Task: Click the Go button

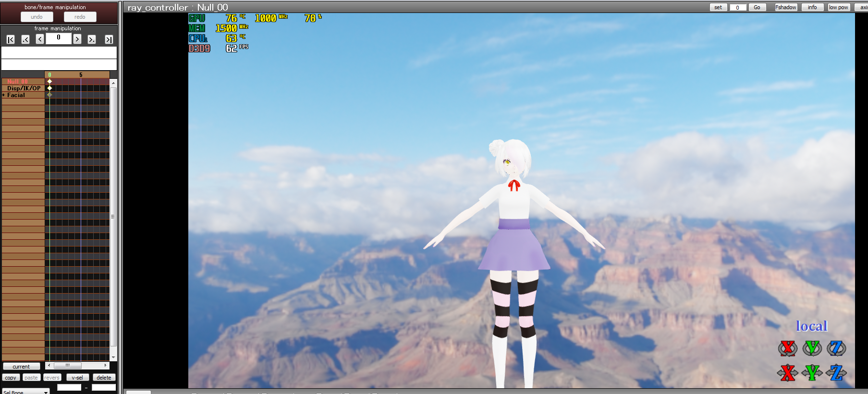Action: (x=757, y=7)
